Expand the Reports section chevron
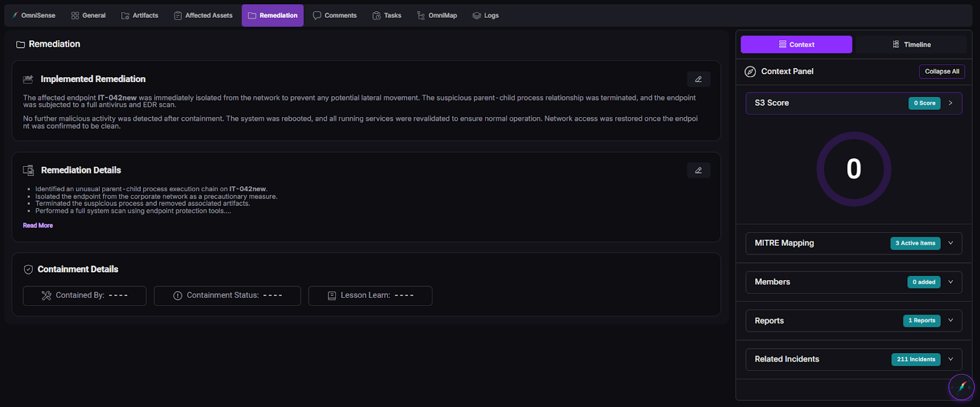Image resolution: width=980 pixels, height=407 pixels. (951, 321)
